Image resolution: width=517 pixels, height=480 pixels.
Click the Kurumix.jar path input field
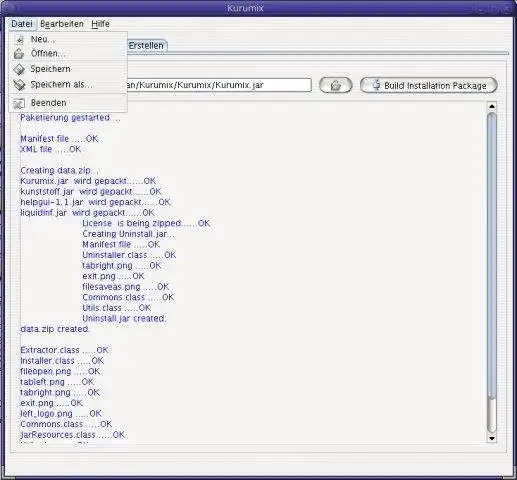[x=219, y=85]
